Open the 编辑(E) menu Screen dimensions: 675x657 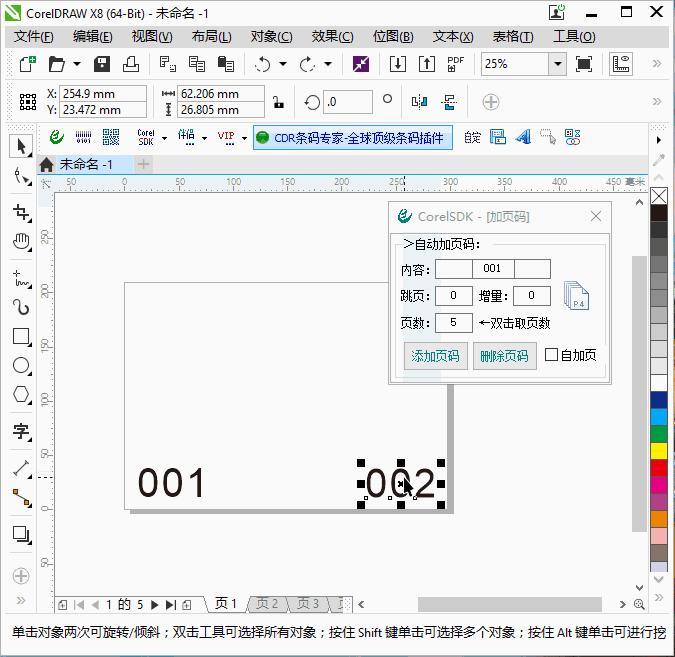coord(93,37)
